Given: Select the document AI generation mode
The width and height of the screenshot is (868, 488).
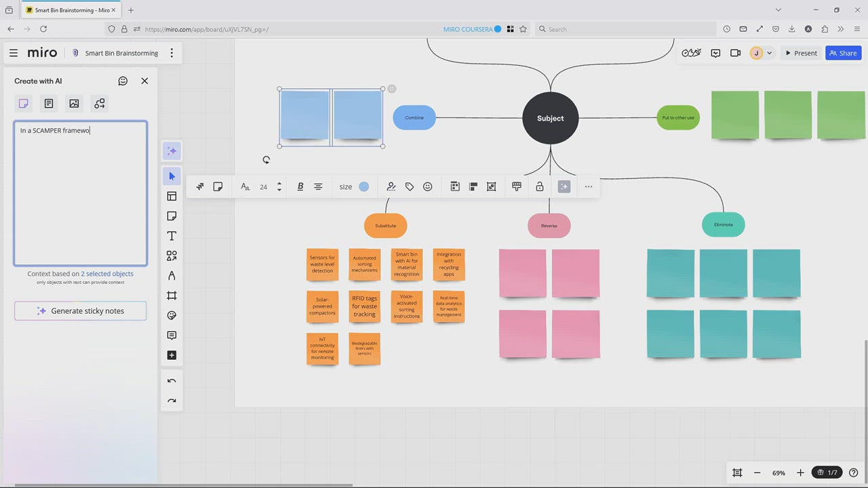Looking at the screenshot, I should pos(49,104).
